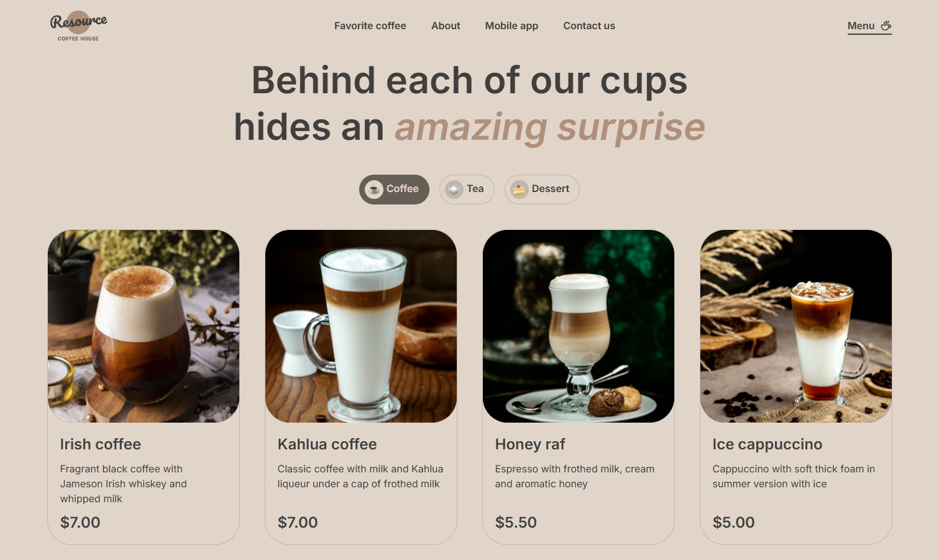
Task: Click the Resource Coffee House logo
Action: [78, 26]
